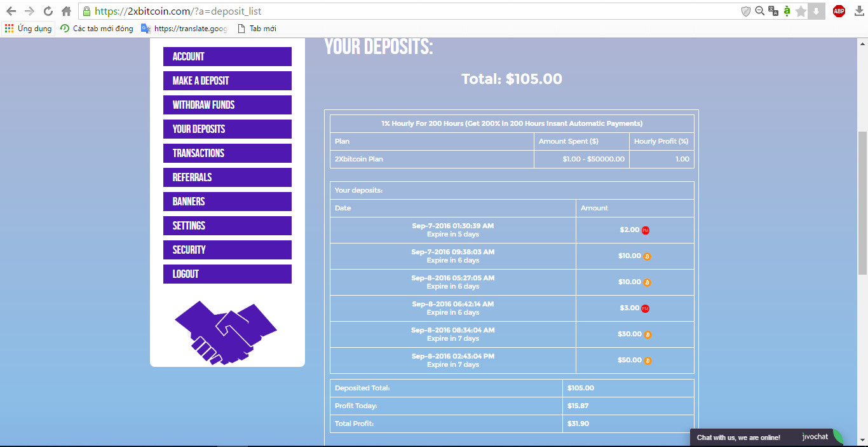Click the green Vietnamese input extension icon
Viewport: 868px width, 447px height.
787,11
